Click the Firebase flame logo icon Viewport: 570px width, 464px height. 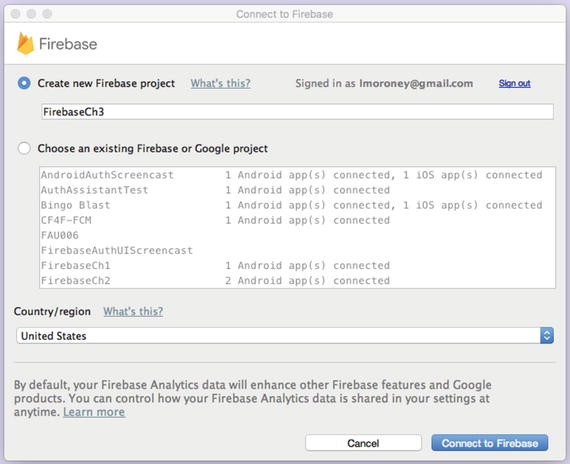point(25,44)
